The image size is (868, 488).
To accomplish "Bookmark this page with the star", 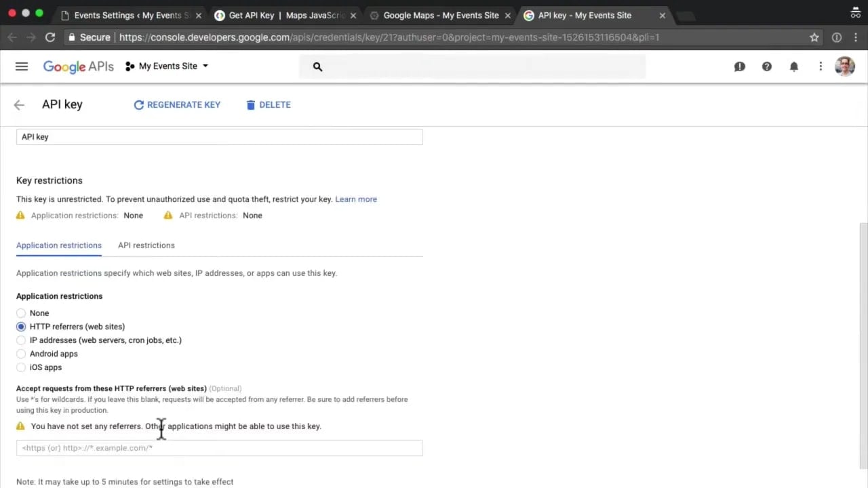I will click(x=814, y=37).
